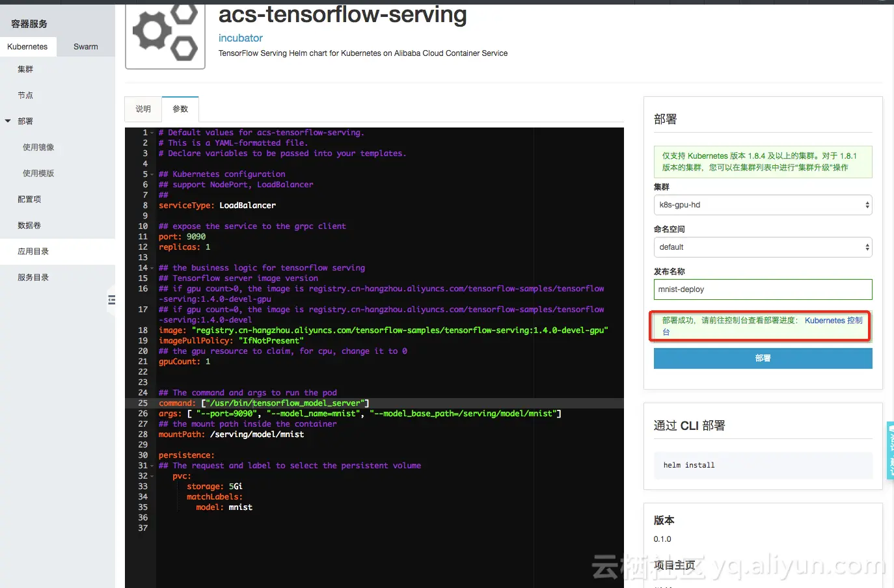Screen dimensions: 894x588
Task: Switch to the Swarm tab
Action: [x=86, y=47]
